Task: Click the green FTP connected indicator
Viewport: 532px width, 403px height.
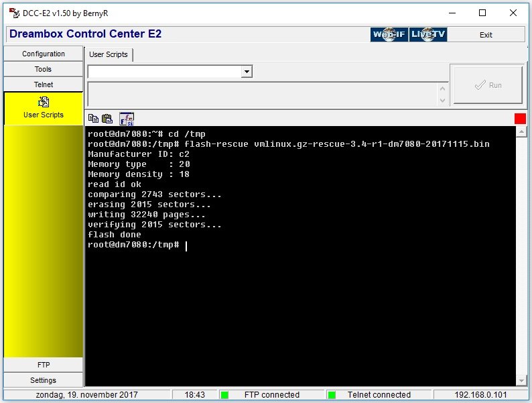Action: click(x=224, y=395)
